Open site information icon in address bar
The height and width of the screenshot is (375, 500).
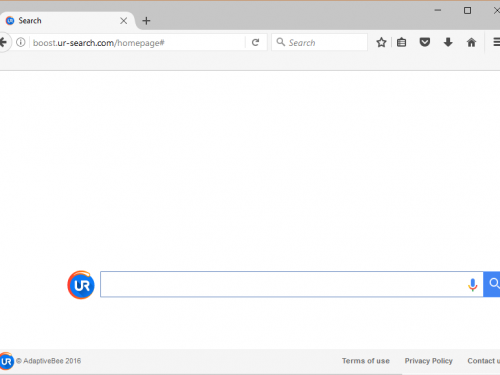21,42
